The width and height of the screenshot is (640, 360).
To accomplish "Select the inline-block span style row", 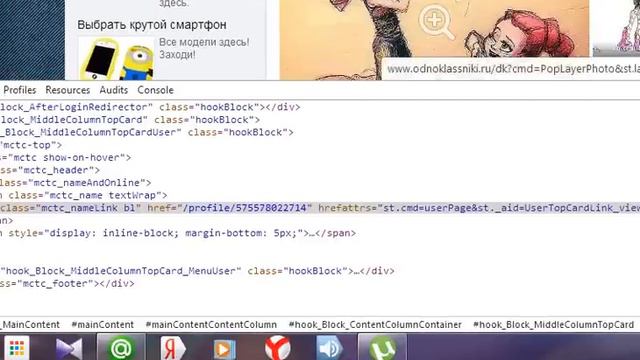I will [x=178, y=233].
